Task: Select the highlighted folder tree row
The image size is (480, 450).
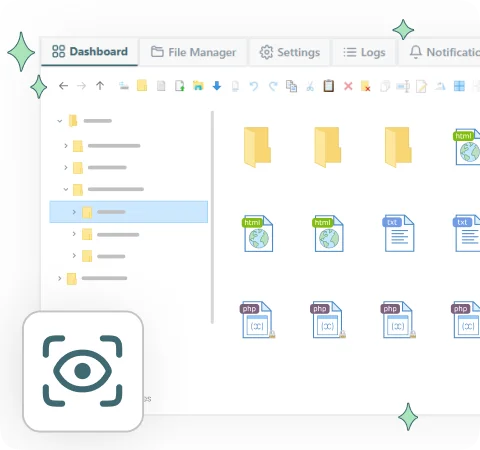Action: point(129,212)
